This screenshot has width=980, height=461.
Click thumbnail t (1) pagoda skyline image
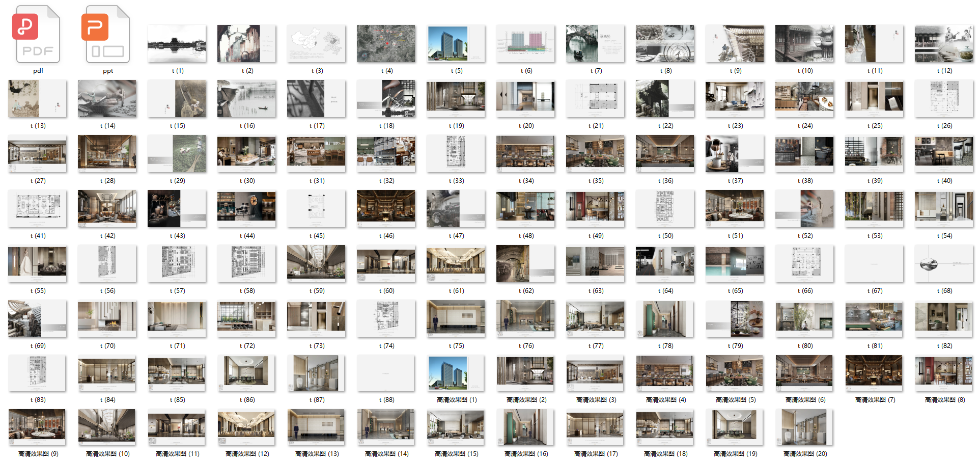pyautogui.click(x=177, y=44)
